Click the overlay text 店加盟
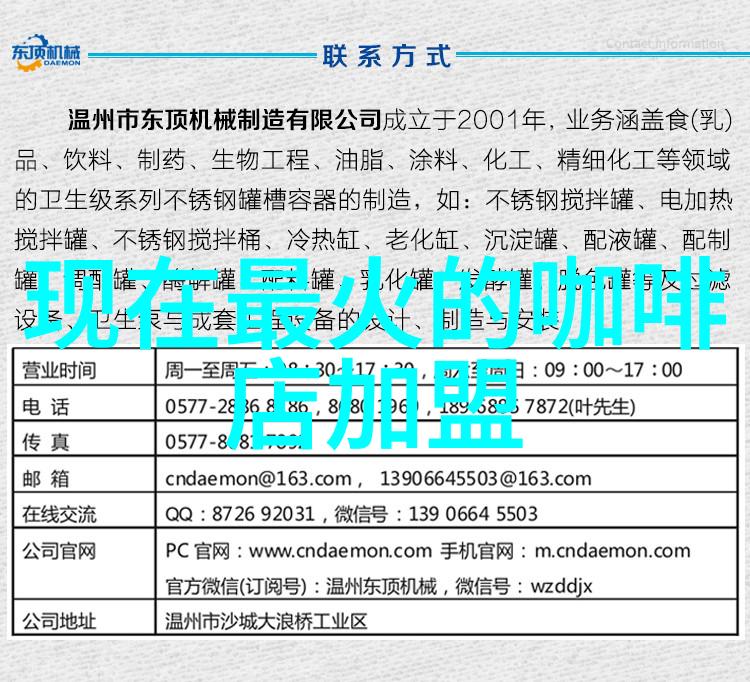750x682 pixels. pyautogui.click(x=375, y=404)
